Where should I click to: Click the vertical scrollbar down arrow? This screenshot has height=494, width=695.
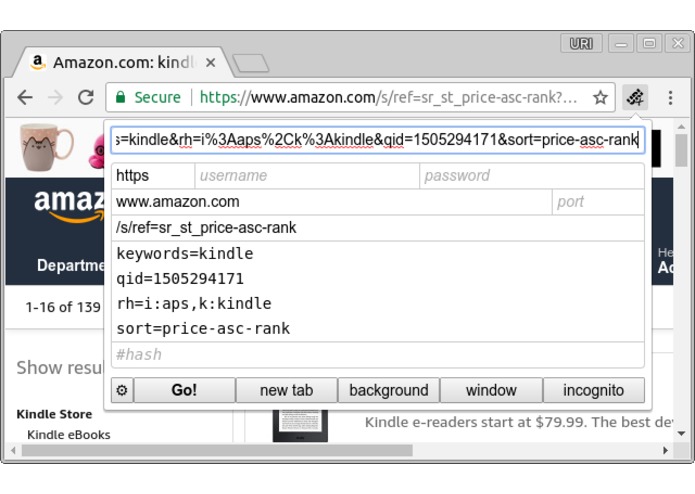click(x=682, y=433)
